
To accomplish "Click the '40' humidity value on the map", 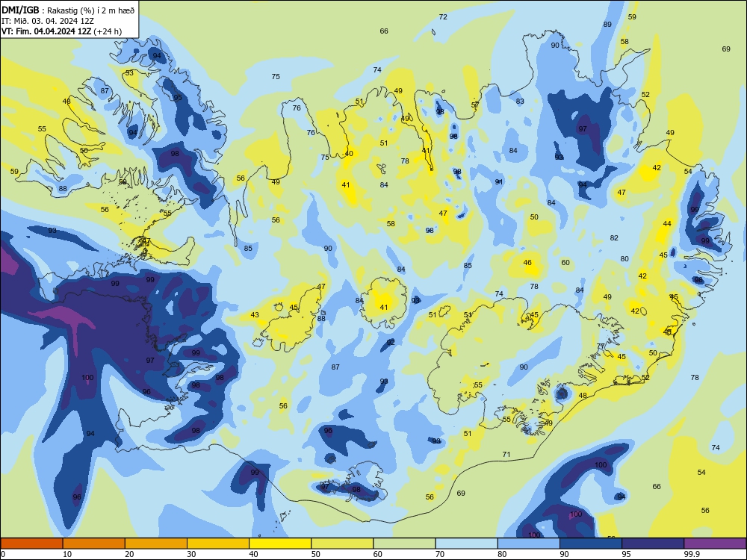I will coord(349,153).
